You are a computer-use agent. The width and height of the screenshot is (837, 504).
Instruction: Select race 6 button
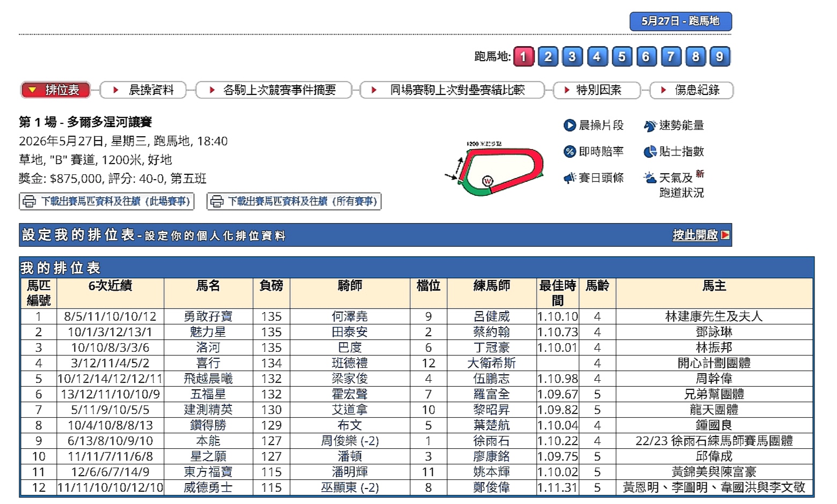pos(646,57)
